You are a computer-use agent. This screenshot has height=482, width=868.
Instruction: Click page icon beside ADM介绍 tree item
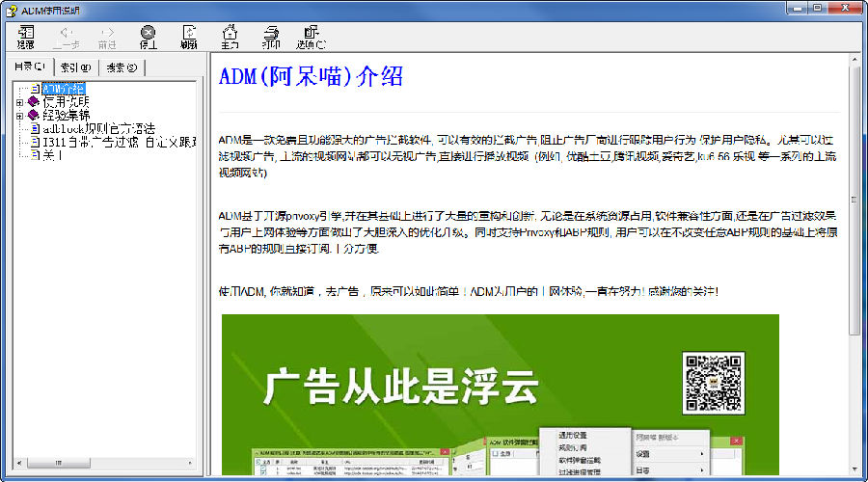(35, 89)
